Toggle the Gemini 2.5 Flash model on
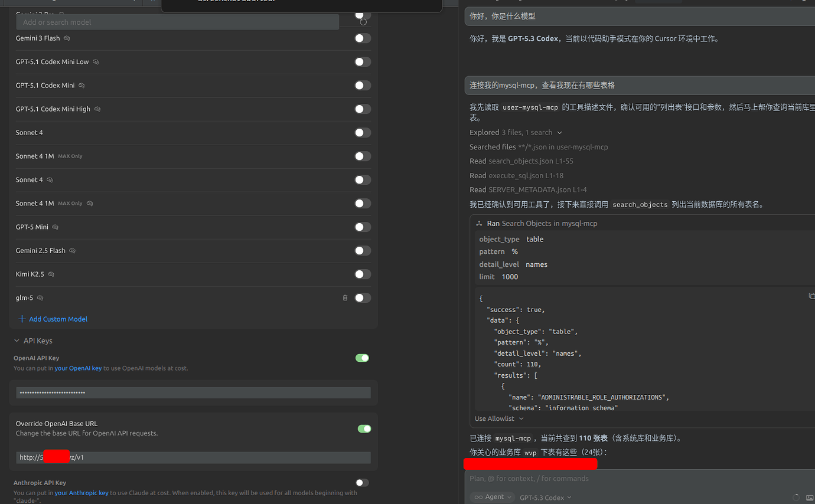This screenshot has height=504, width=815. coord(363,251)
